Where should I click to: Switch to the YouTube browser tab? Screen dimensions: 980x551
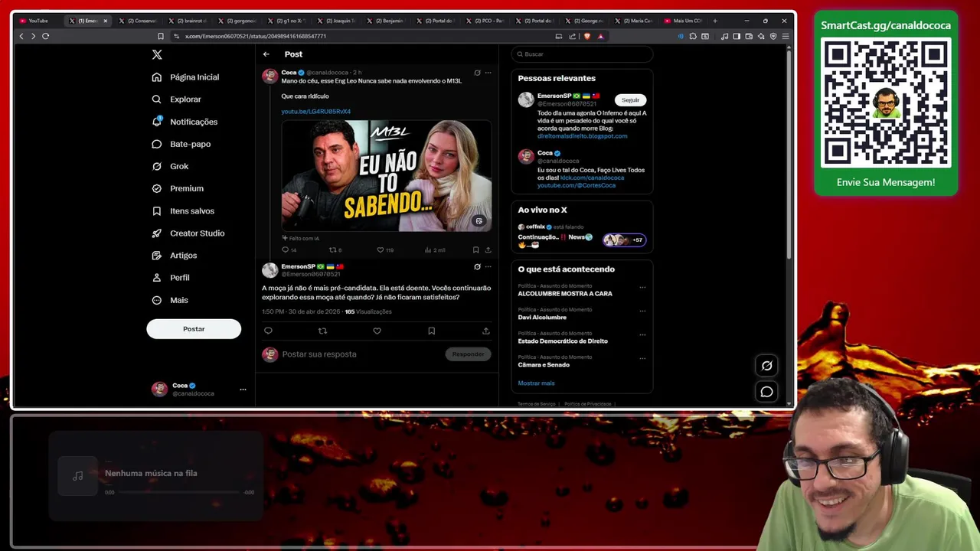38,21
